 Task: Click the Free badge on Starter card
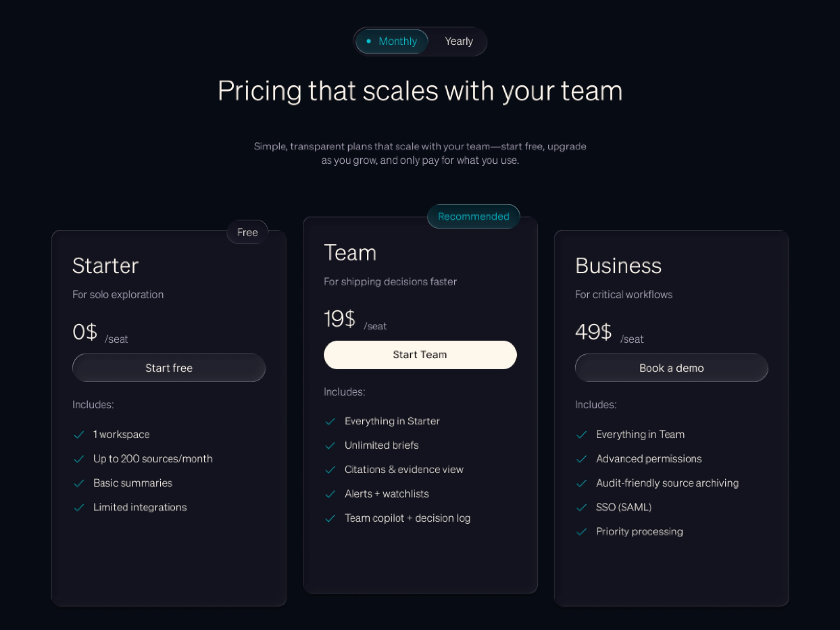coord(247,232)
